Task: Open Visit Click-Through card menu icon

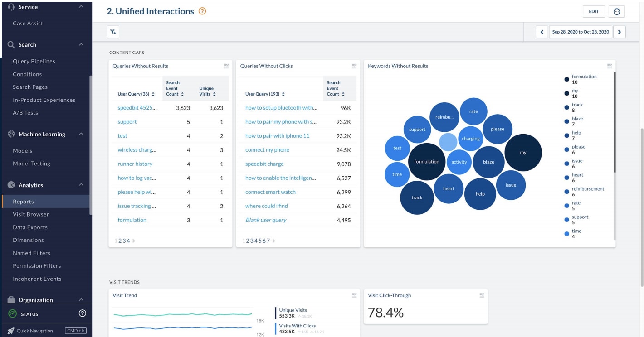Action: tap(482, 295)
